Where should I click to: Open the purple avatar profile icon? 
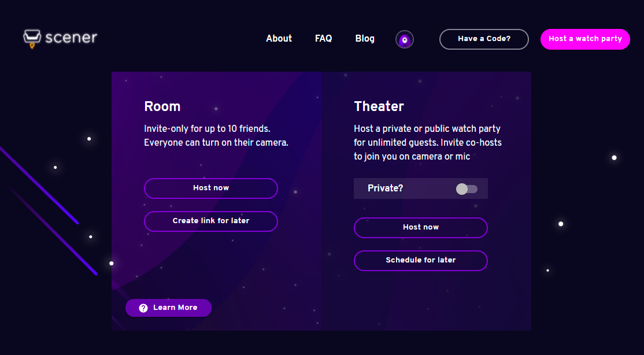[x=405, y=39]
